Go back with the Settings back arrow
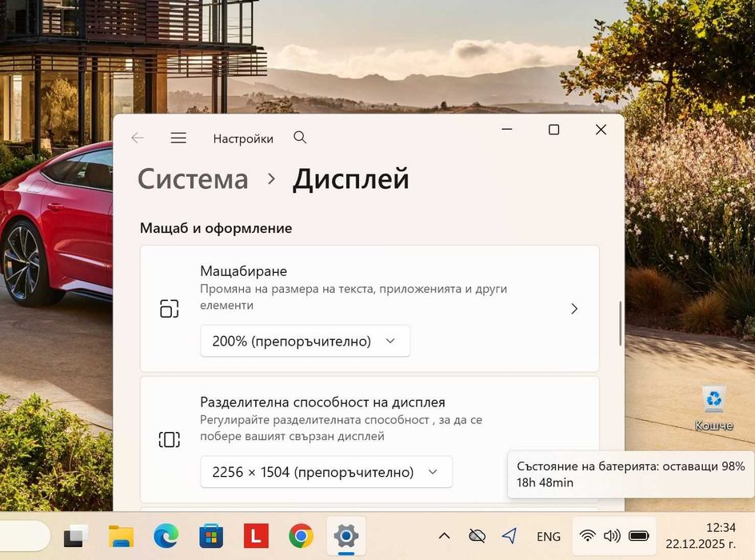The height and width of the screenshot is (560, 755). tap(138, 138)
